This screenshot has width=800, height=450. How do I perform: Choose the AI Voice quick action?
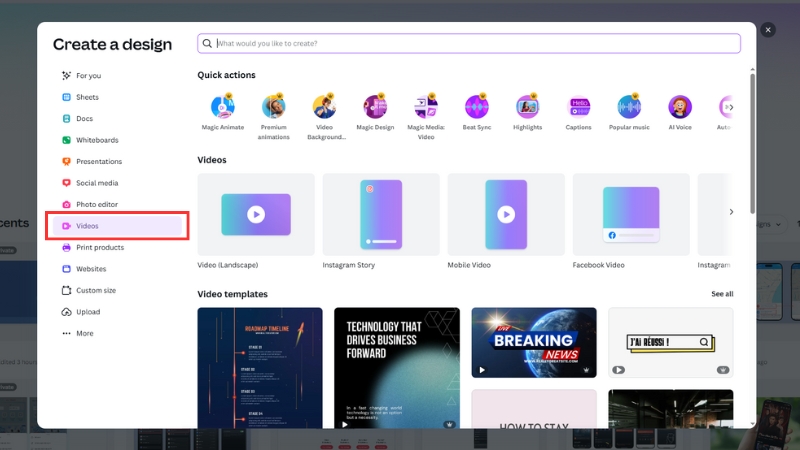[x=680, y=107]
